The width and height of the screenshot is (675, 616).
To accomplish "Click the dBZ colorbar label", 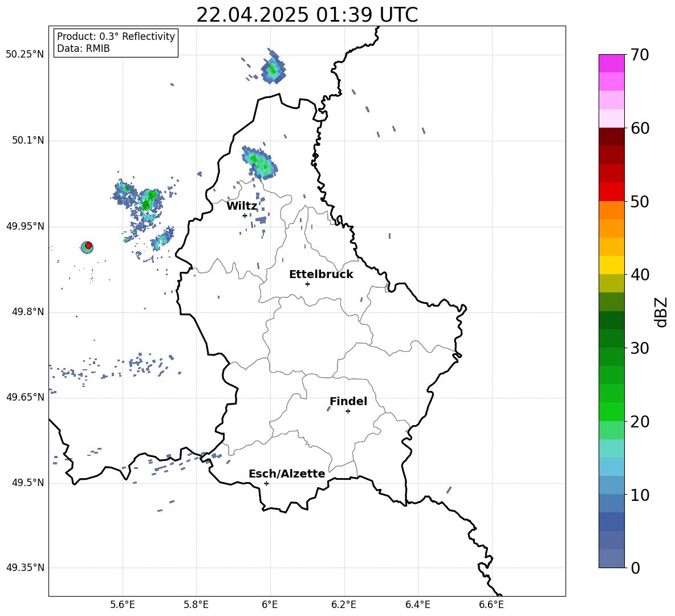I will pyautogui.click(x=662, y=312).
